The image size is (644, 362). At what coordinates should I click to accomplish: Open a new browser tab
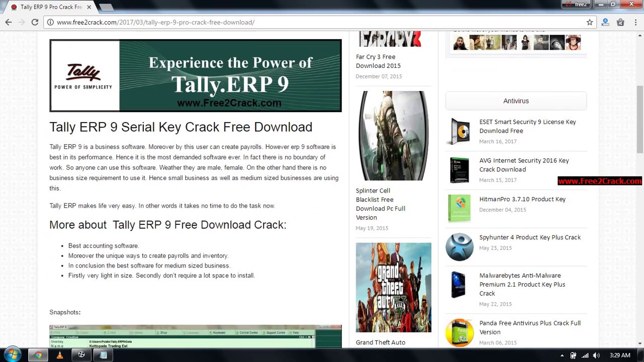pyautogui.click(x=106, y=7)
